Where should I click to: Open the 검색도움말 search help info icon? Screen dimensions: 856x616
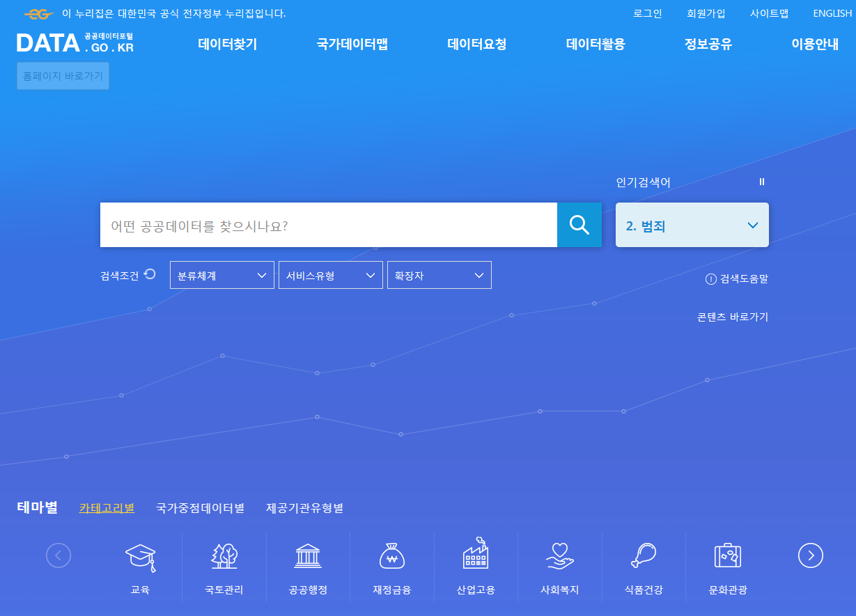[711, 279]
